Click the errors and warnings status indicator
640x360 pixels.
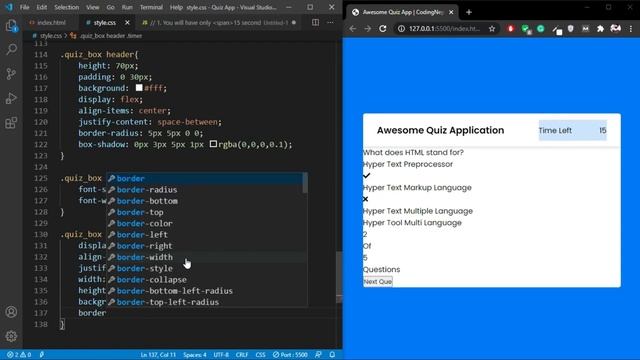point(19,355)
